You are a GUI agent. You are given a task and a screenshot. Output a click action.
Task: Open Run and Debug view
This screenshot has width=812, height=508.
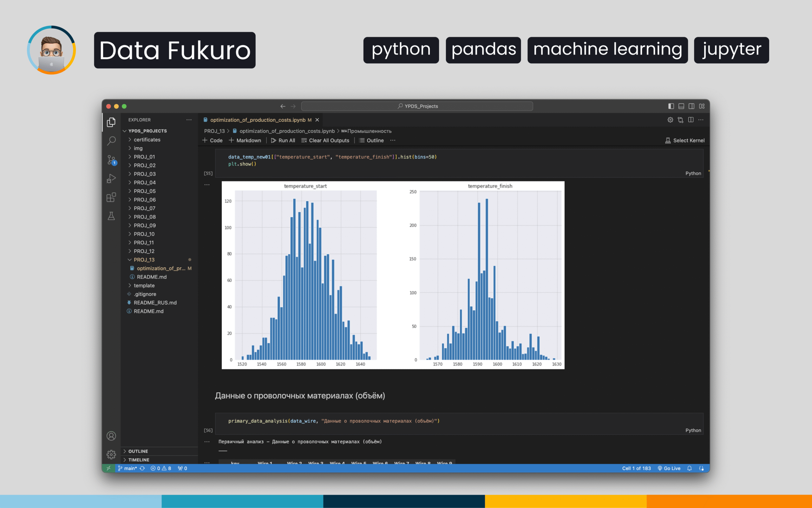coord(111,178)
